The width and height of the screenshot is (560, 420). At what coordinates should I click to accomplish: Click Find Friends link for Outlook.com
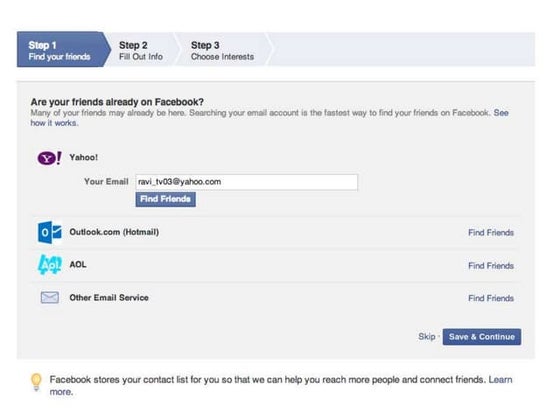pyautogui.click(x=491, y=233)
